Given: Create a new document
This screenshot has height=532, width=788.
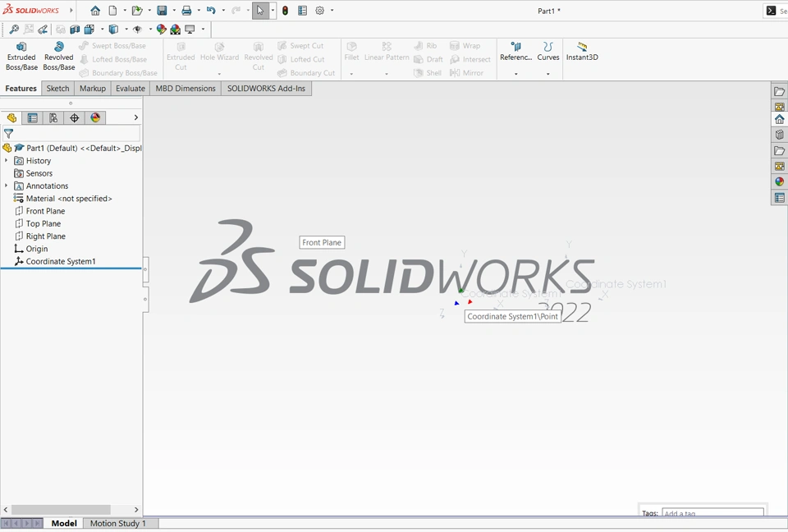Looking at the screenshot, I should pyautogui.click(x=113, y=11).
